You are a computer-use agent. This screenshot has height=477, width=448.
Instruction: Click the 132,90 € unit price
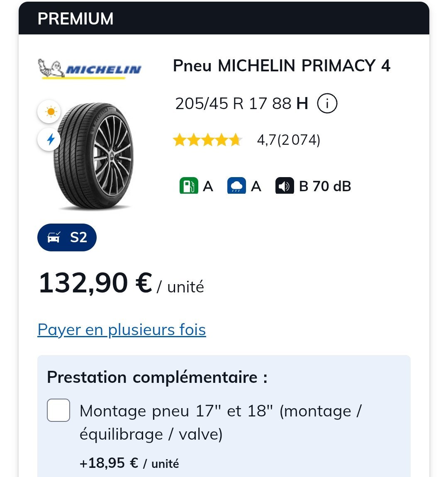(95, 283)
